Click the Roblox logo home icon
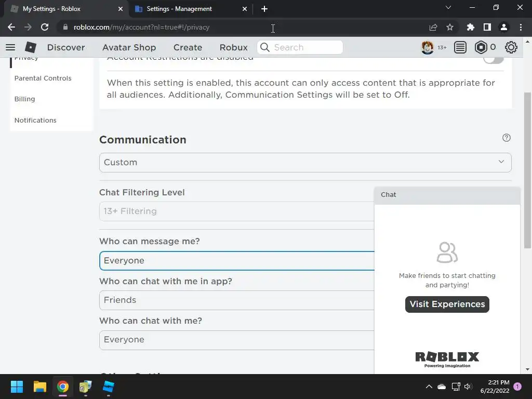The width and height of the screenshot is (532, 399). [x=31, y=47]
